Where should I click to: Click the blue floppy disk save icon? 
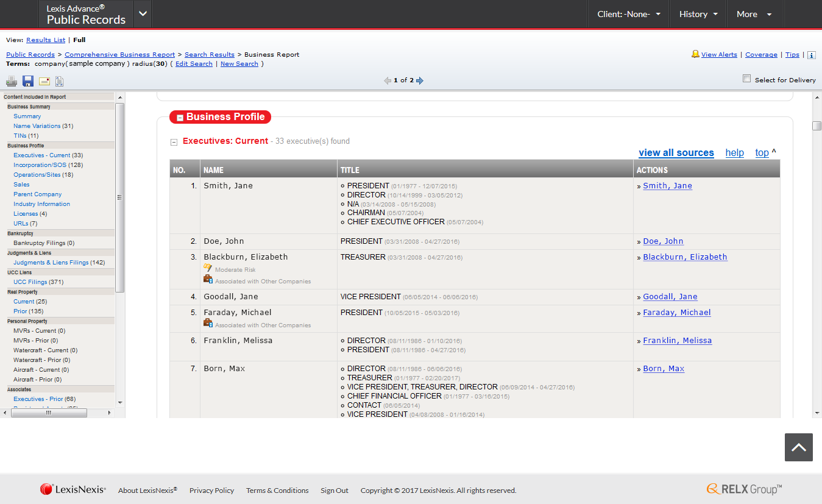point(28,81)
